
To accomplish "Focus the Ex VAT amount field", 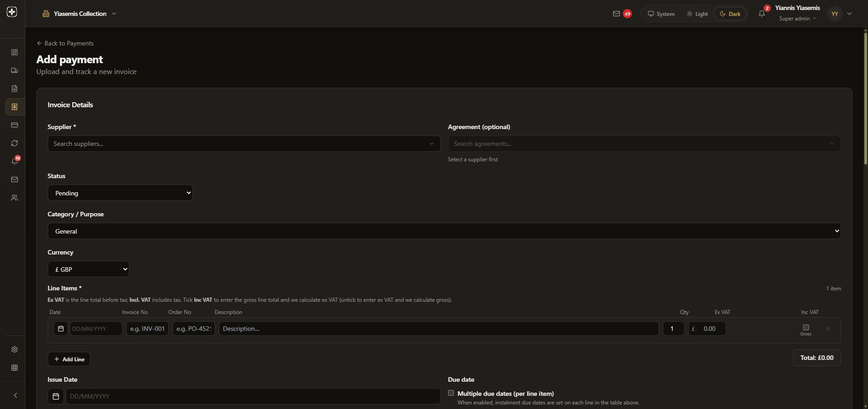I will 707,329.
